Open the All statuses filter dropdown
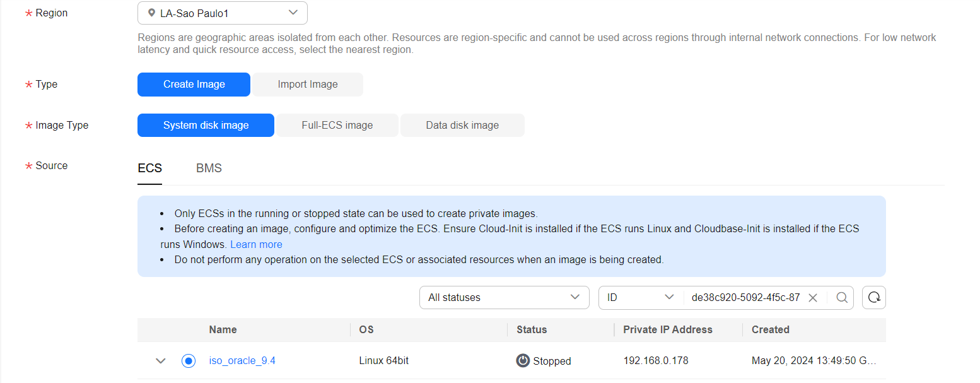The image size is (980, 383). [x=504, y=298]
